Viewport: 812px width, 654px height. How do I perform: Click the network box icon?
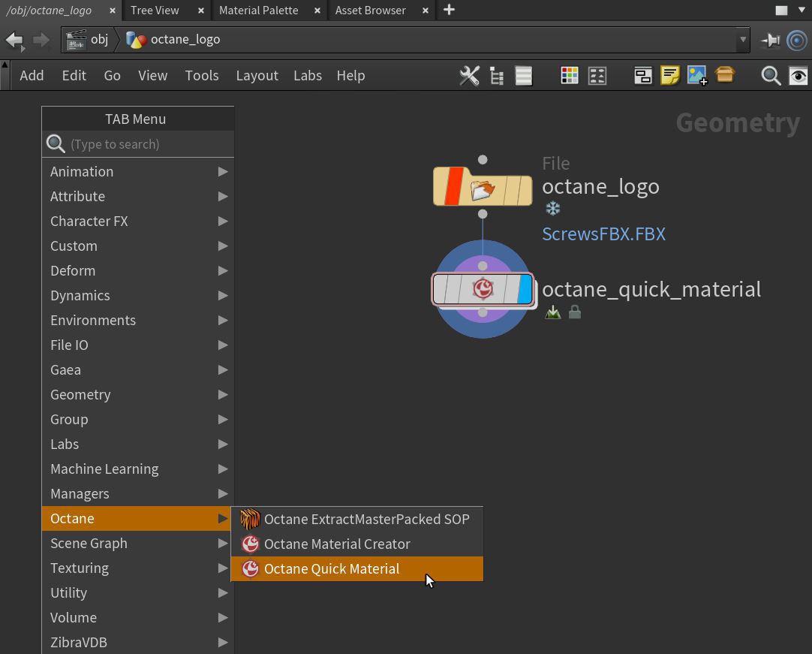tap(643, 76)
